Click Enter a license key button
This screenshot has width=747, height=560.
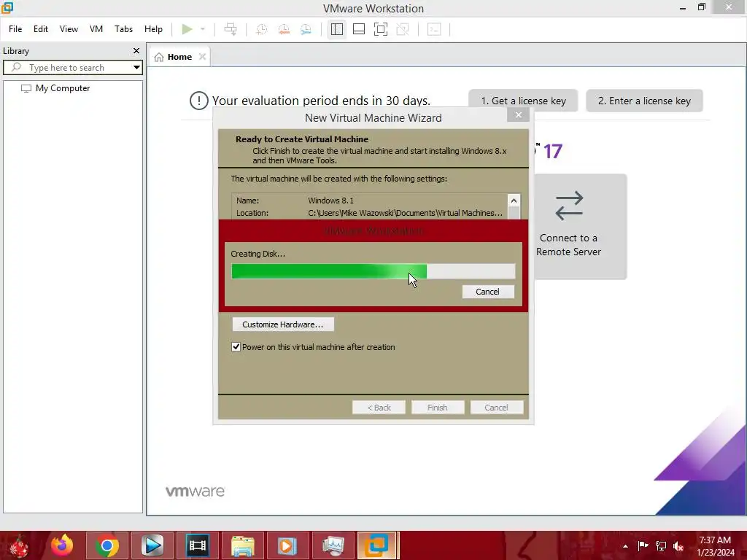pos(644,101)
